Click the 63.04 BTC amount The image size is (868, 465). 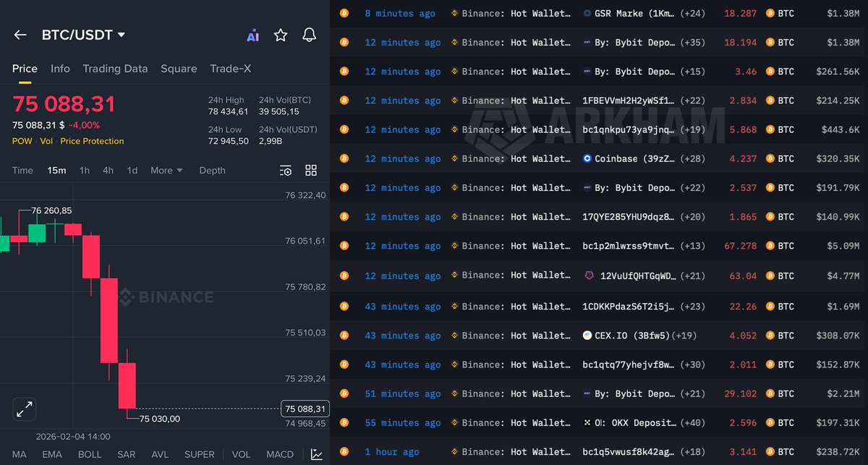(742, 276)
